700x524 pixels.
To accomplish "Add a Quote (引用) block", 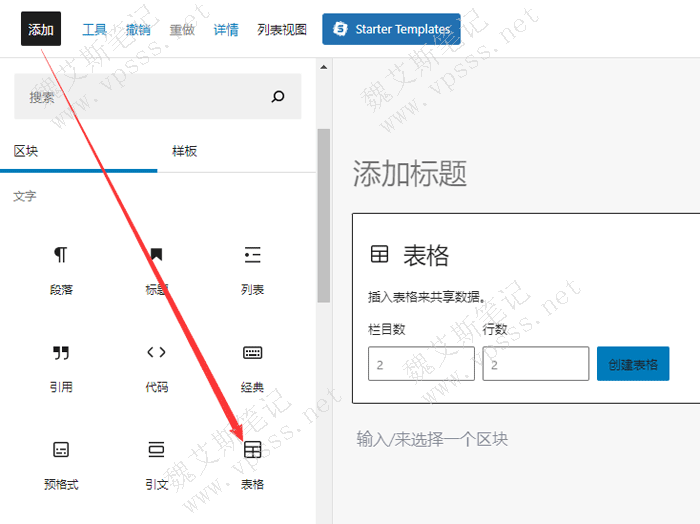I will click(61, 368).
